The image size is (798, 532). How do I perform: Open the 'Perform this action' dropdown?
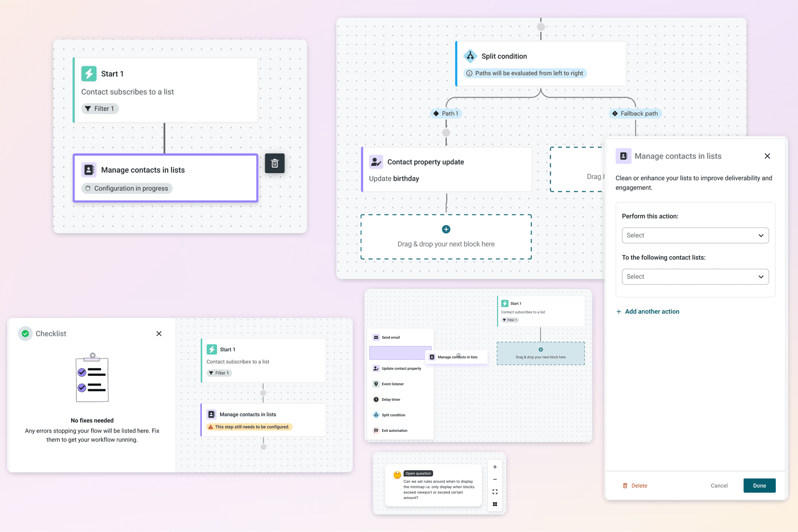(695, 235)
